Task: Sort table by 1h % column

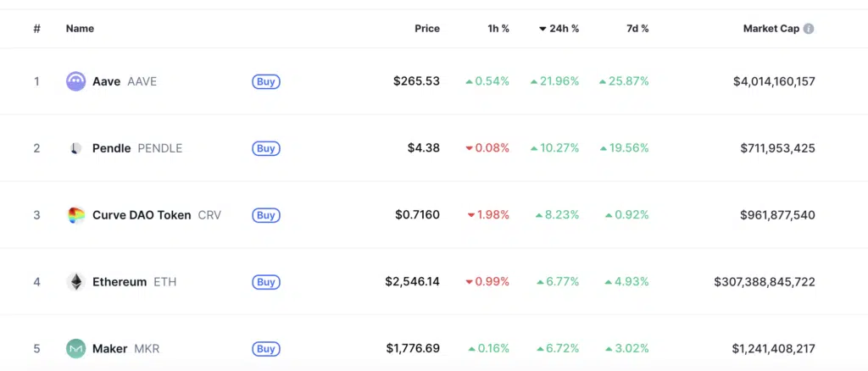Action: point(498,29)
